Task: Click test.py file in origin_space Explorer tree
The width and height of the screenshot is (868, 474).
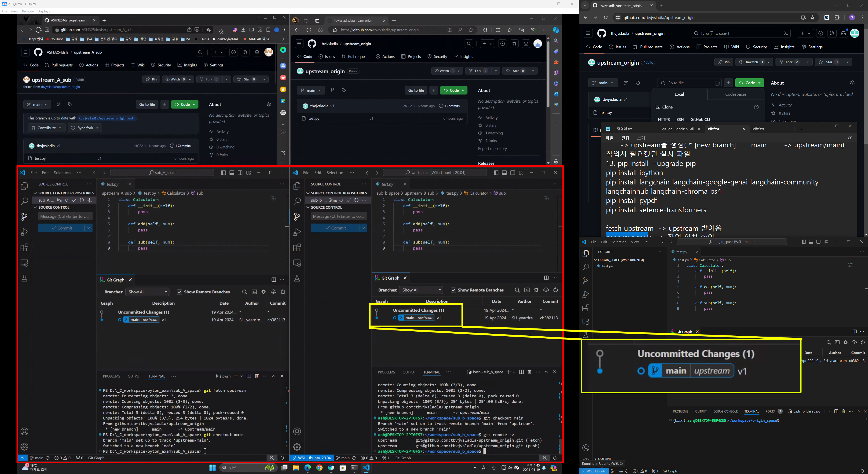Action: tap(607, 266)
